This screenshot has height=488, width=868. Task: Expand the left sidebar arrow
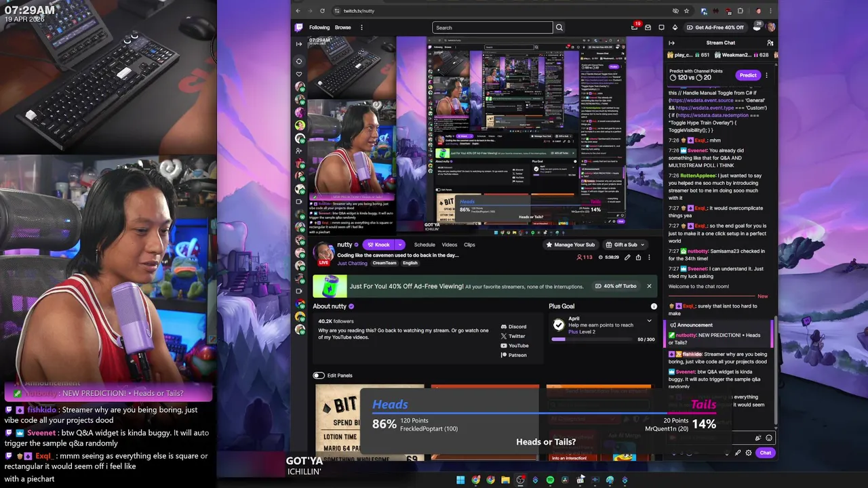click(x=299, y=44)
